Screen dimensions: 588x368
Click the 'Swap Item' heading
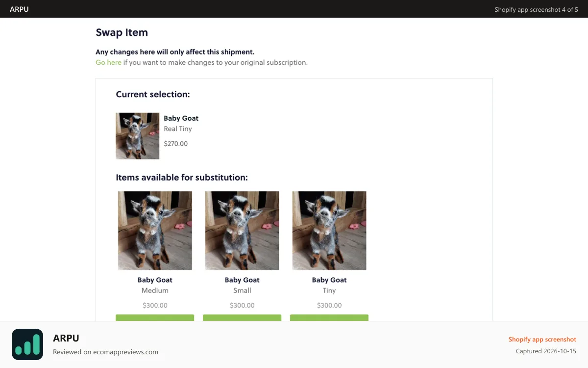[122, 33]
